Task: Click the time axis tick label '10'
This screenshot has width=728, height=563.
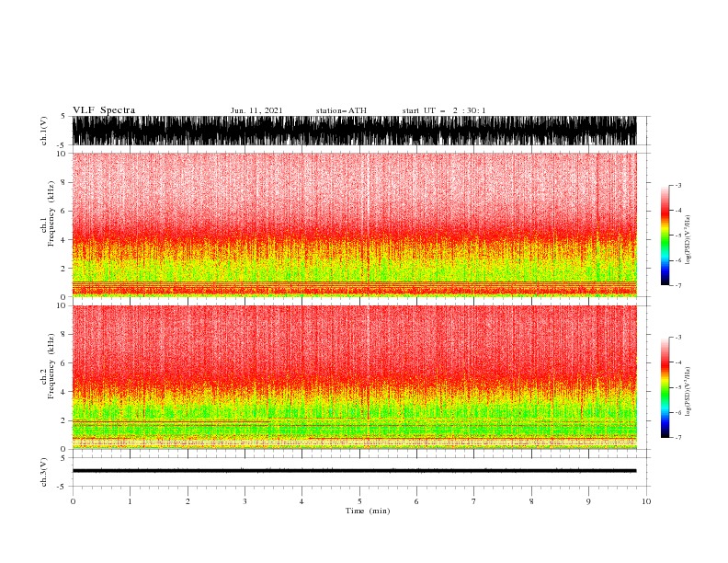Action: coord(646,501)
